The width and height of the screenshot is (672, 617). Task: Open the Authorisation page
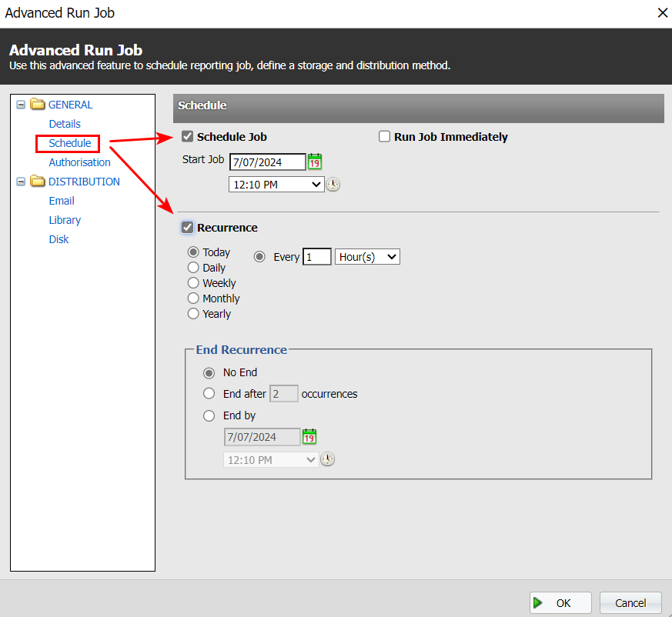79,162
